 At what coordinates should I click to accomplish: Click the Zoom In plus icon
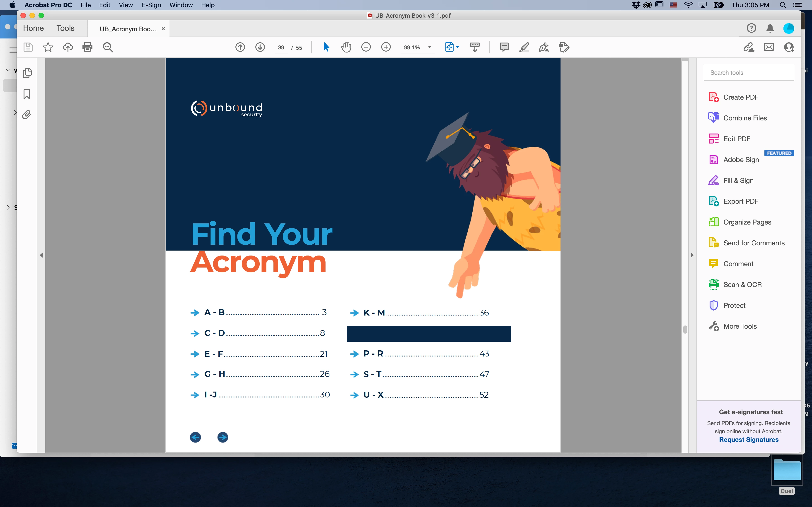(386, 47)
